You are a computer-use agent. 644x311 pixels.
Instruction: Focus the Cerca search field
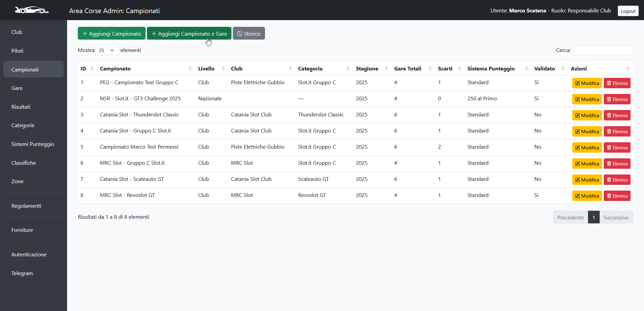point(603,50)
